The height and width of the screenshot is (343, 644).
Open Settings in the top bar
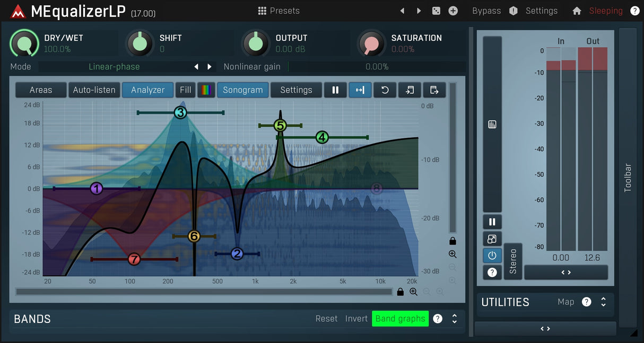pos(541,11)
